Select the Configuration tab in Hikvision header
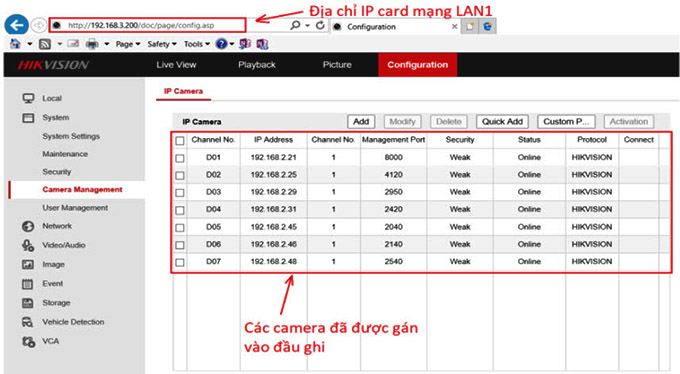The width and height of the screenshot is (680, 374). (x=418, y=65)
